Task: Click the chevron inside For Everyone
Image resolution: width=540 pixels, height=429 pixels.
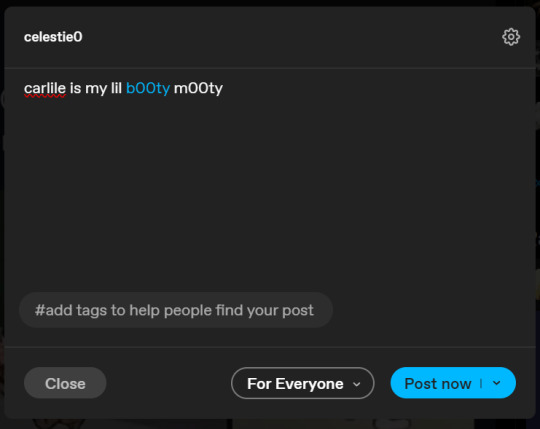Action: pos(356,384)
